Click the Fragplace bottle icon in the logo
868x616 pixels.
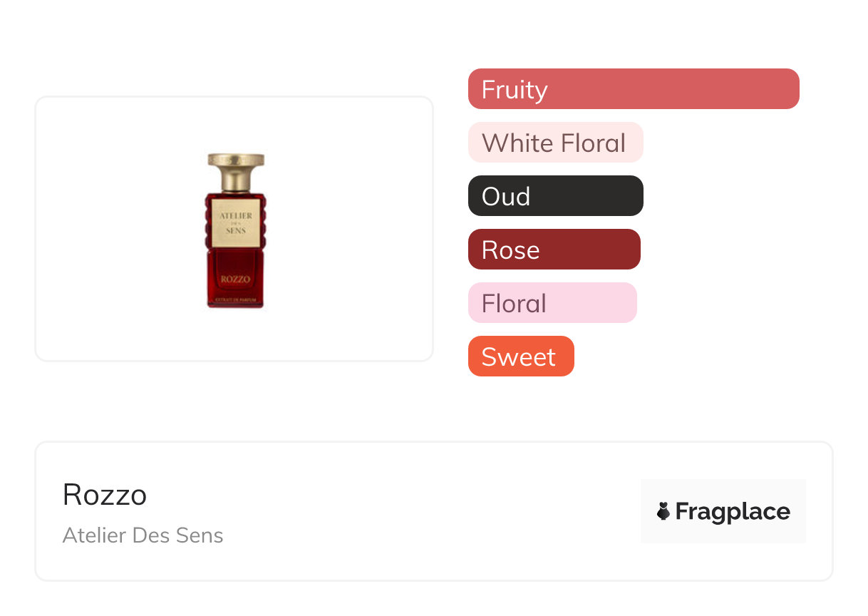(x=663, y=511)
